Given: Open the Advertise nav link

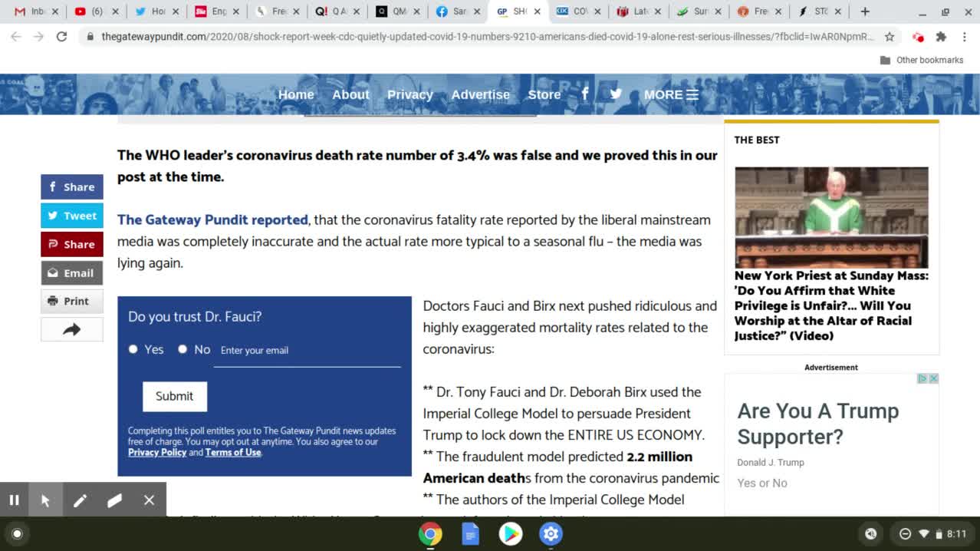Looking at the screenshot, I should coord(480,94).
